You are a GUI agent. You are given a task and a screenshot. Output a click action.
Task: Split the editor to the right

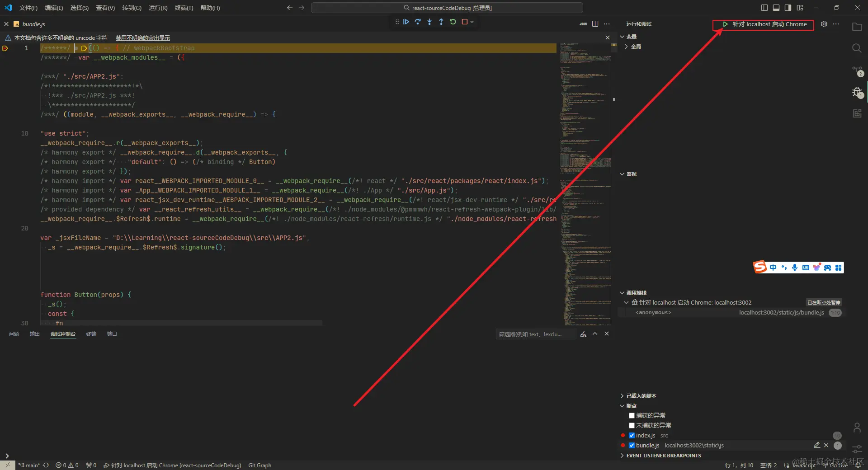(x=595, y=24)
